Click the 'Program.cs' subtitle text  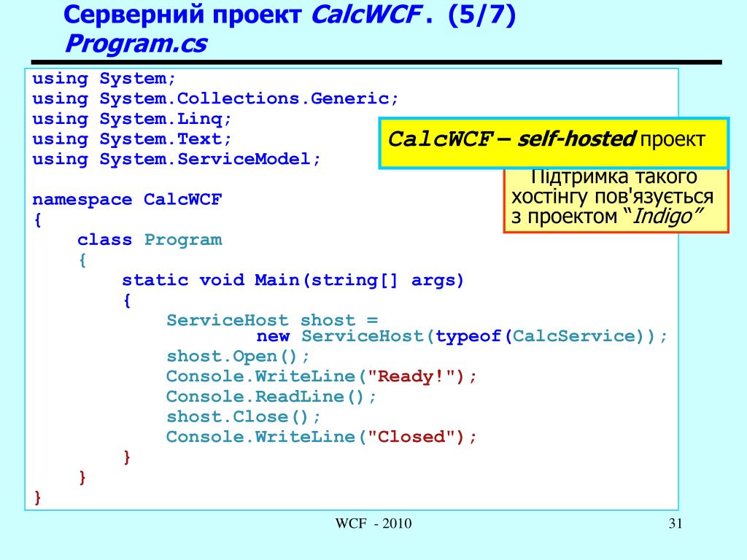pyautogui.click(x=136, y=45)
